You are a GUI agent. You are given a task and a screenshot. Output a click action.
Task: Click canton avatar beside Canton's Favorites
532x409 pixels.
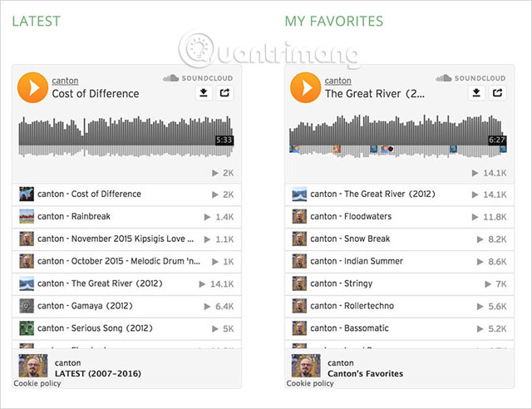[305, 367]
